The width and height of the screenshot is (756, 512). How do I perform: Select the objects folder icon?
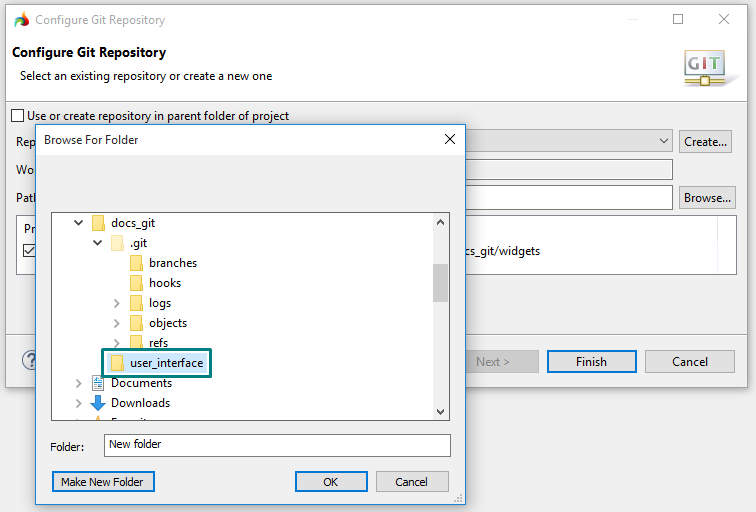pyautogui.click(x=137, y=323)
